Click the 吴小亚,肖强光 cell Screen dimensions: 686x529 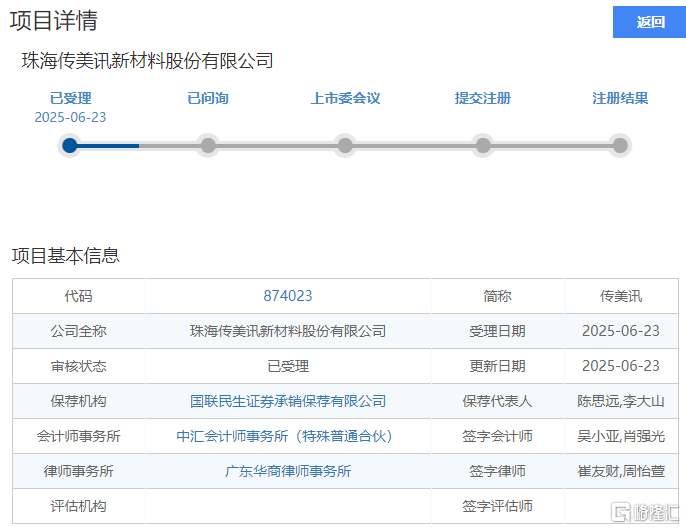621,436
